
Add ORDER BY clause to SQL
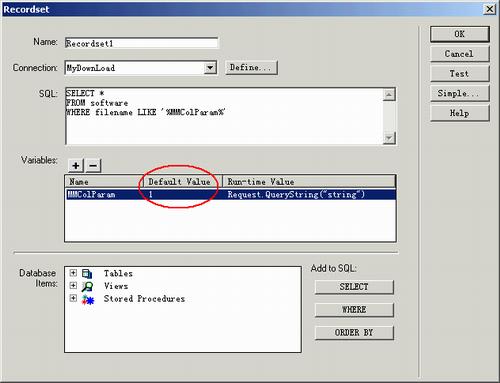pos(354,333)
